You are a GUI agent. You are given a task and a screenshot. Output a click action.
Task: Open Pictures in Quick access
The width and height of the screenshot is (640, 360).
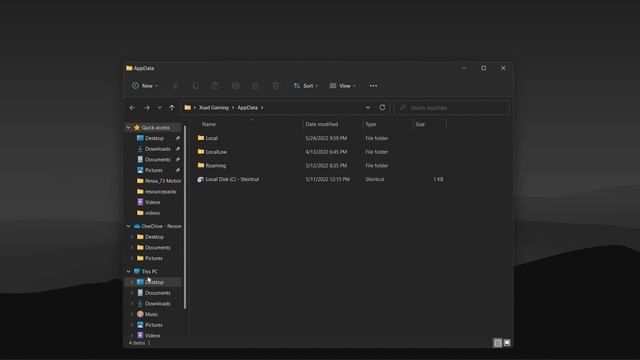point(154,170)
